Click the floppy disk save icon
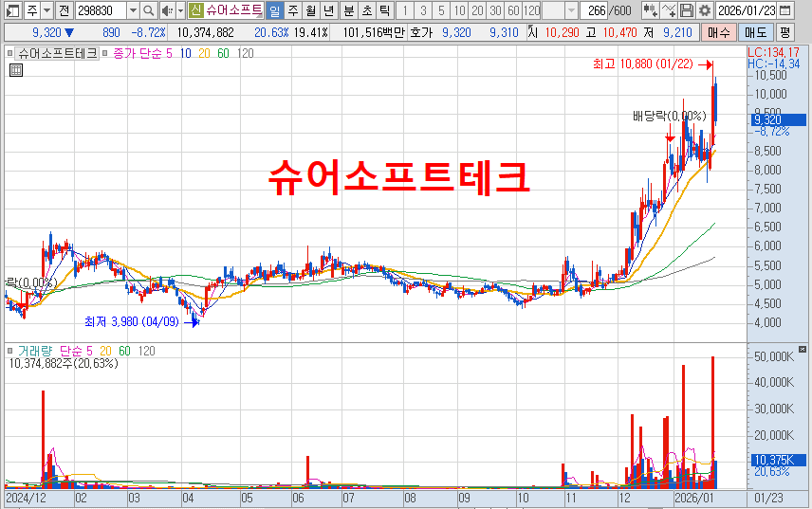812x509 pixels. click(x=687, y=10)
